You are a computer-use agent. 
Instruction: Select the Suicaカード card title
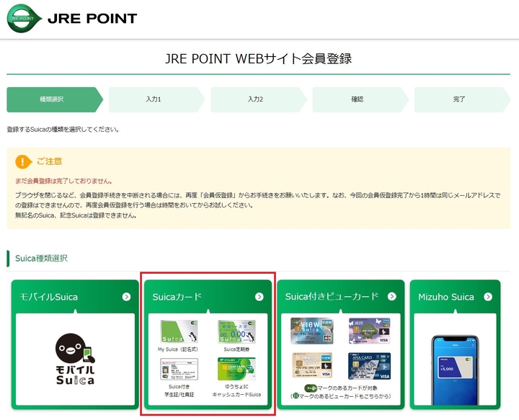[x=177, y=297]
